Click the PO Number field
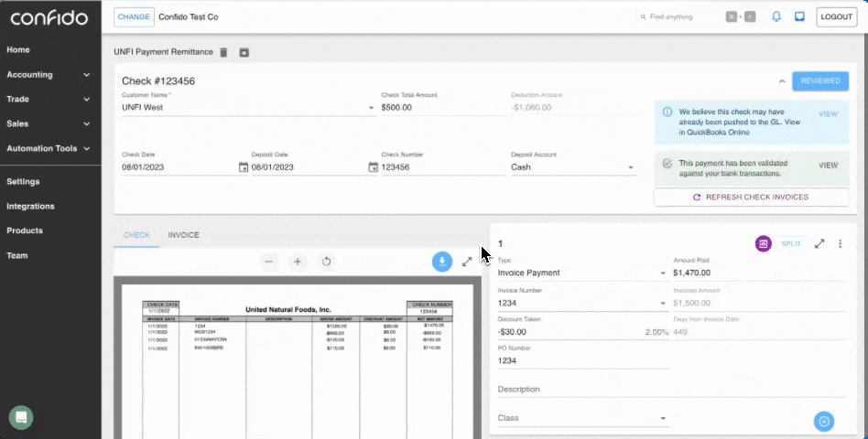The height and width of the screenshot is (439, 868). pos(583,360)
